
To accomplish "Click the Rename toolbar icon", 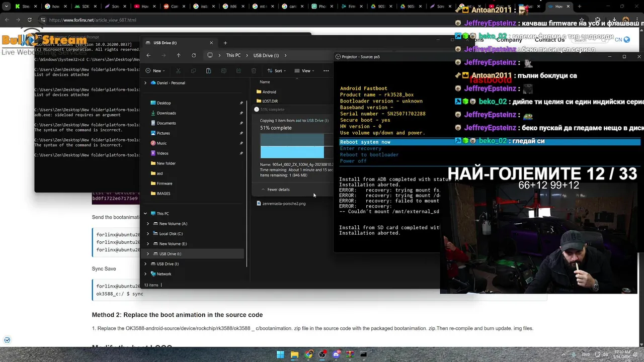I will tap(223, 71).
